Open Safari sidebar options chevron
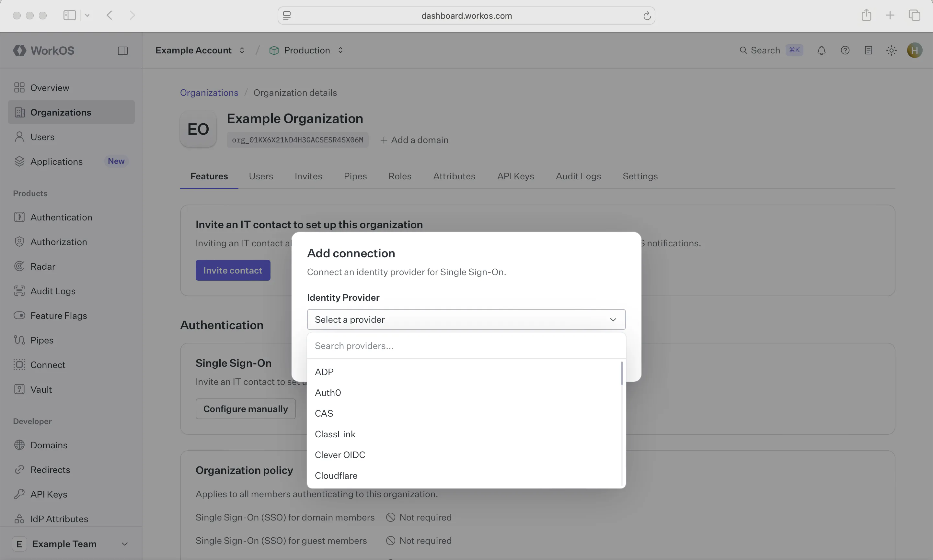Screen dimensions: 933x560 [x=87, y=15]
